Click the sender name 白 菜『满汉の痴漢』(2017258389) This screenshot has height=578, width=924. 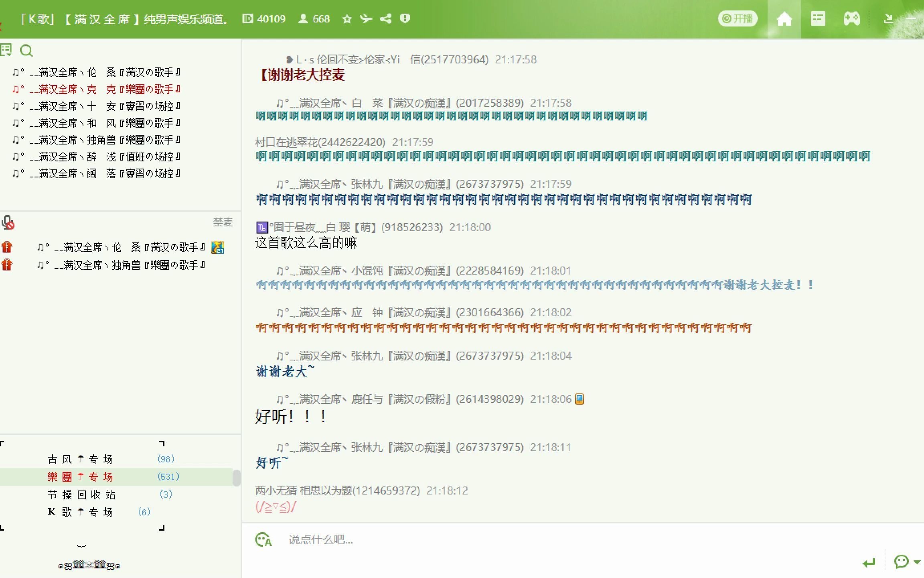pos(399,103)
